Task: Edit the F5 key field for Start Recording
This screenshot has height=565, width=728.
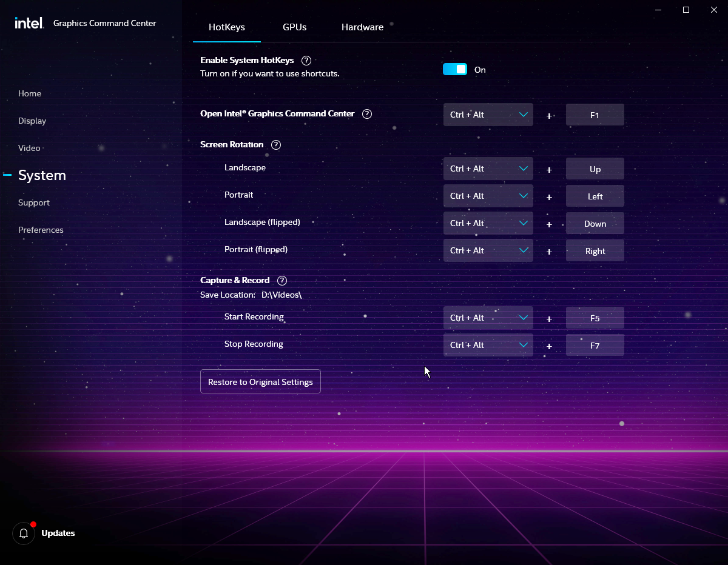Action: [x=595, y=318]
